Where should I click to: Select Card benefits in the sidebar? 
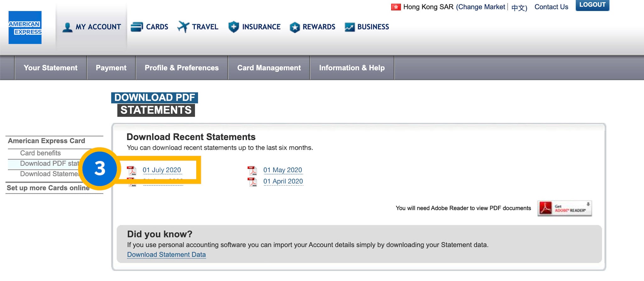point(40,153)
